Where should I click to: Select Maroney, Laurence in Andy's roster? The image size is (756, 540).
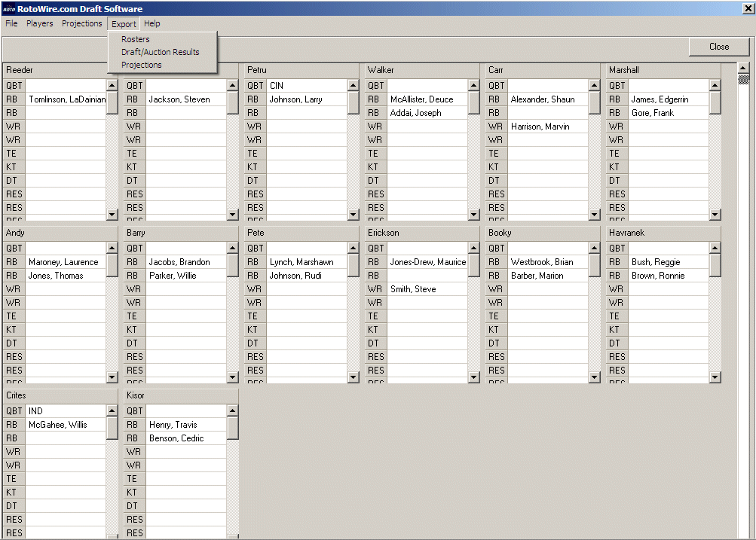tap(66, 262)
